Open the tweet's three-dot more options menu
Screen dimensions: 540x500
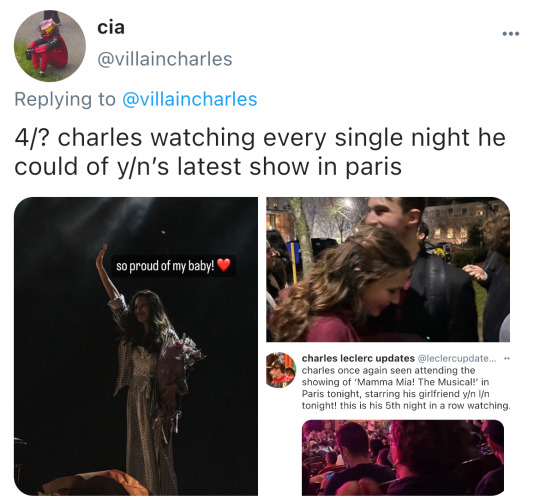click(511, 33)
